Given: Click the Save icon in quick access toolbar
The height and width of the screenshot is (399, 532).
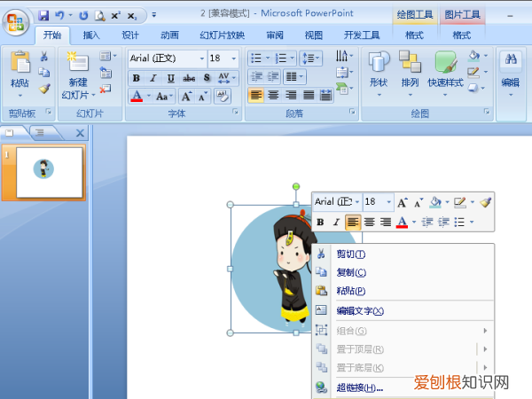Looking at the screenshot, I should [43, 16].
